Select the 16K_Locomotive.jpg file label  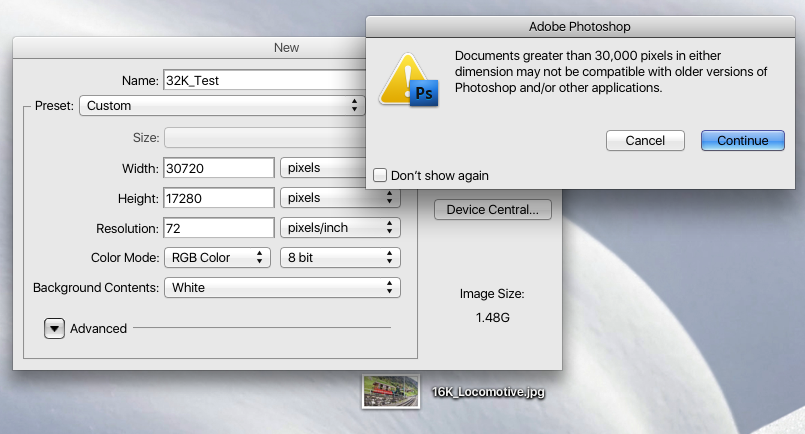click(x=488, y=393)
